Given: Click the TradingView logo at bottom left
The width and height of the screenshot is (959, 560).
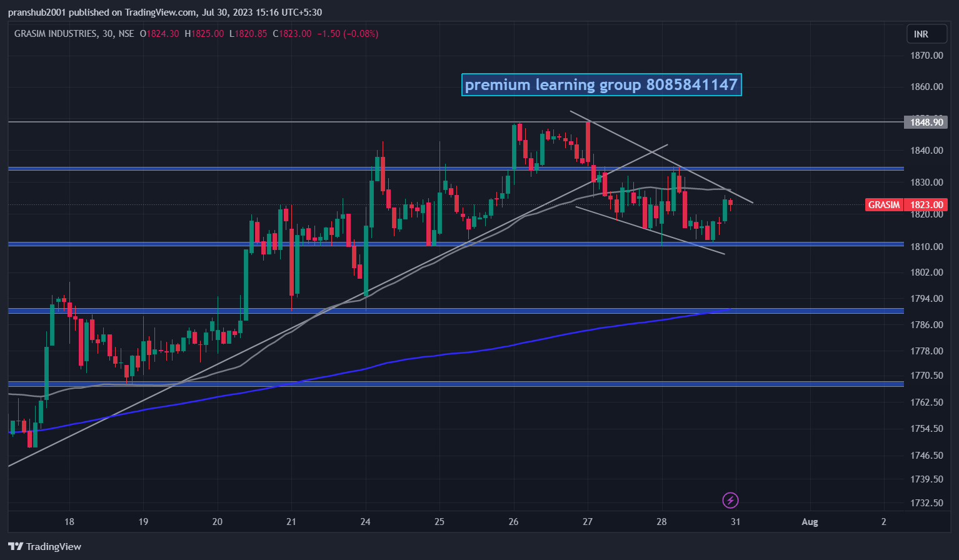Looking at the screenshot, I should [x=45, y=546].
